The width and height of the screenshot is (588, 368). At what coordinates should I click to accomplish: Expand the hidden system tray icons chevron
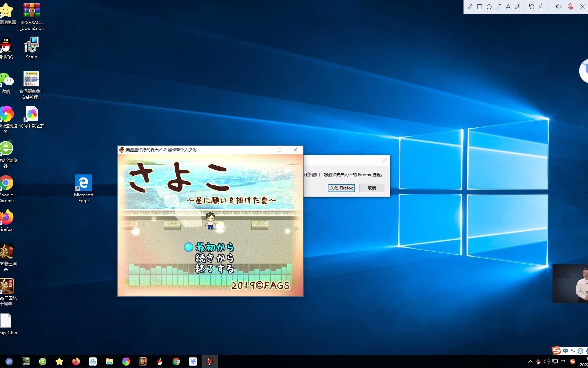coord(530,362)
